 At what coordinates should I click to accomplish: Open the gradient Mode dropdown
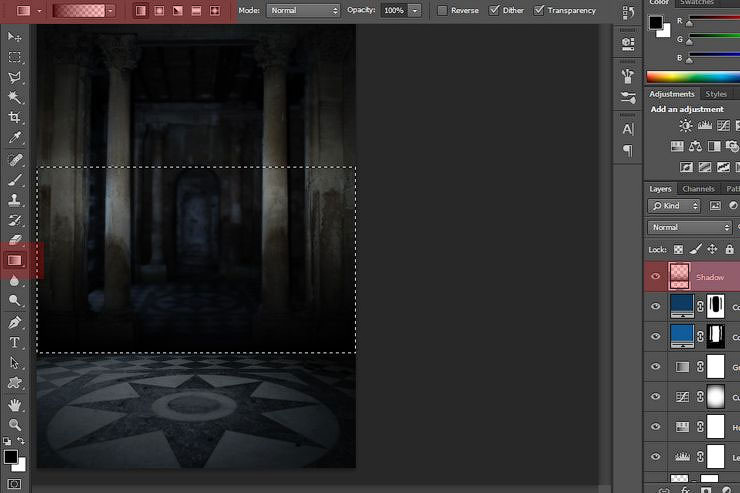click(x=303, y=10)
